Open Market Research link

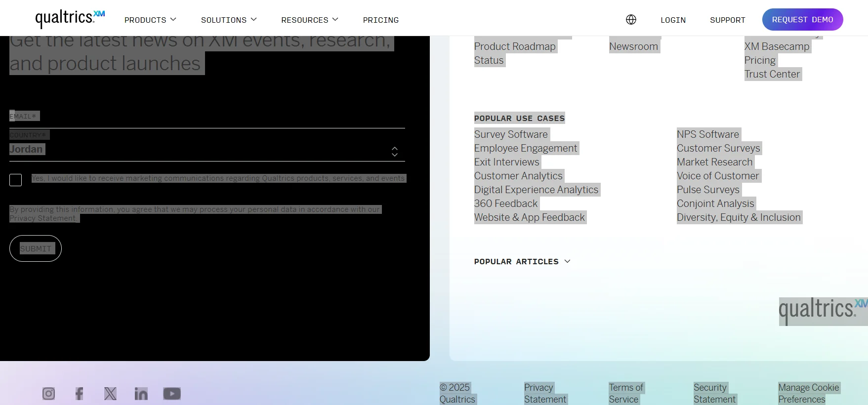point(715,162)
